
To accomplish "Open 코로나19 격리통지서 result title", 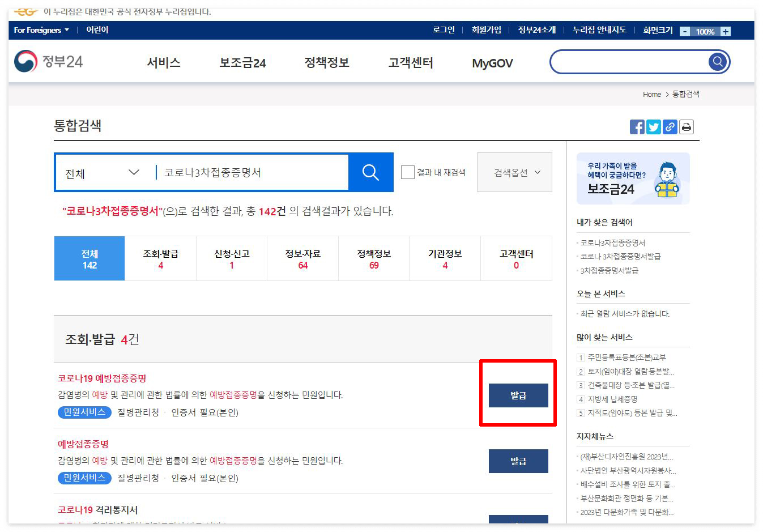I will [97, 510].
